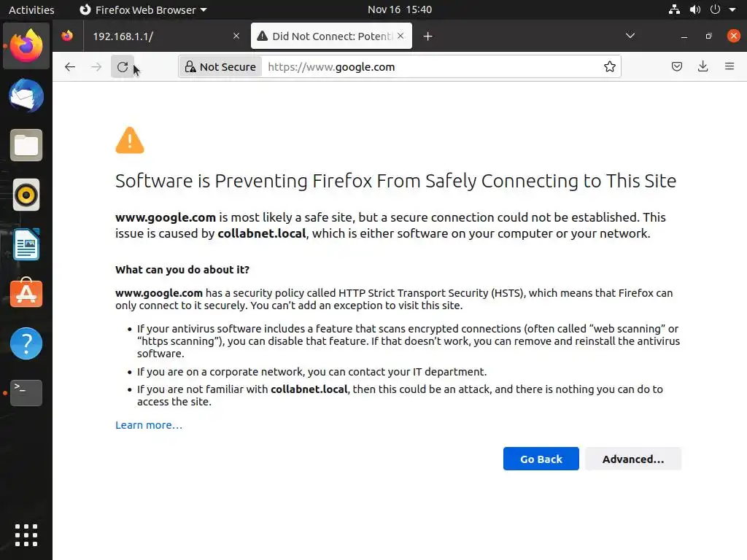Screen dimensions: 747x560
Task: Open the Save to Pocket icon
Action: tap(677, 67)
